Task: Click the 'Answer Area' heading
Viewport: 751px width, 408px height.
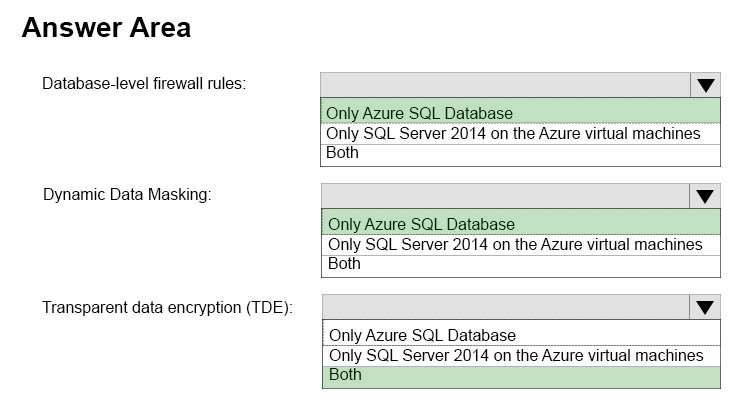Action: [x=106, y=28]
